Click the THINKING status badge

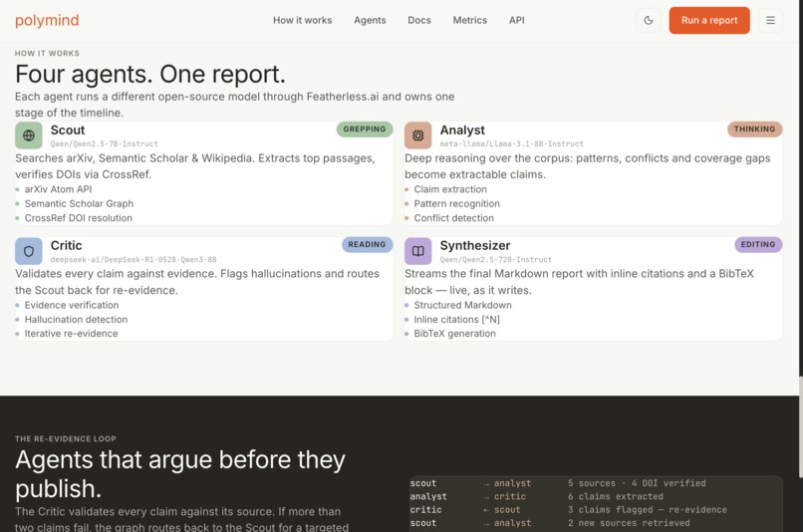(x=754, y=130)
